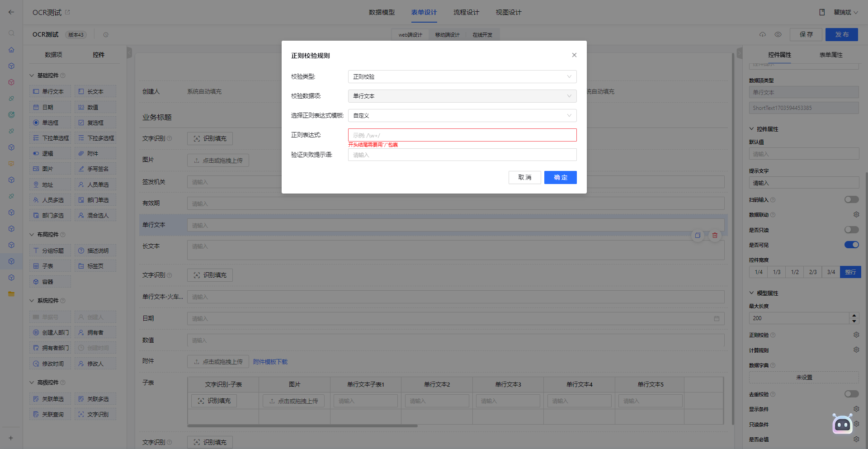Image resolution: width=868 pixels, height=449 pixels.
Task: Toggle the 扫码输入 switch
Action: click(851, 200)
